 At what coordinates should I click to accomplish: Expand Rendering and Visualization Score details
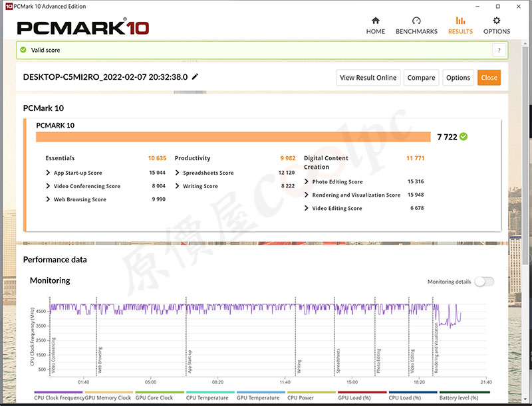tap(307, 195)
